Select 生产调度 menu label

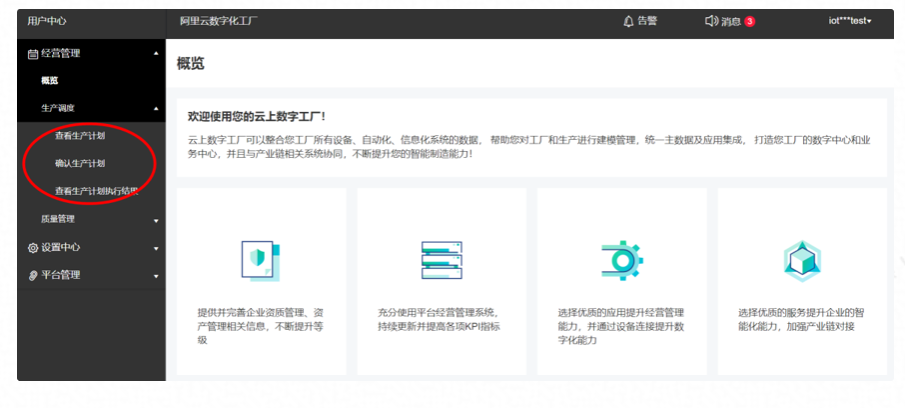[x=58, y=108]
